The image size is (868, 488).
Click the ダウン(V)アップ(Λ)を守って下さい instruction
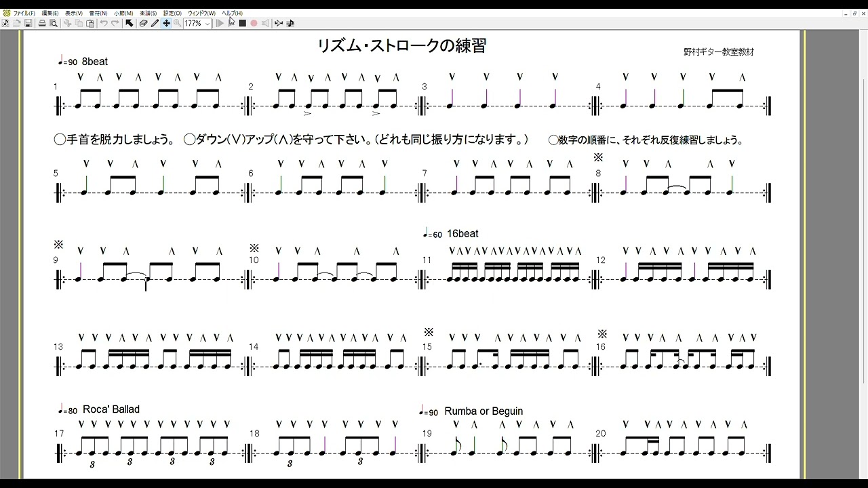coord(357,140)
